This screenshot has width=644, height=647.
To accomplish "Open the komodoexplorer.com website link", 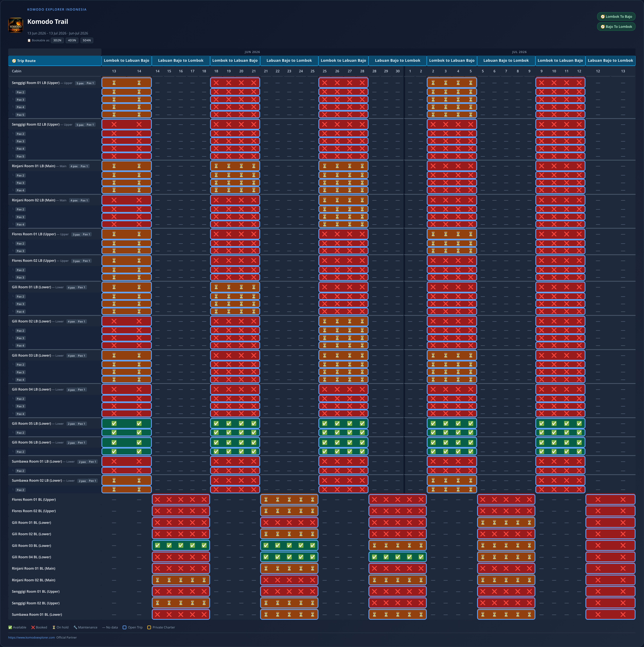I will [32, 638].
